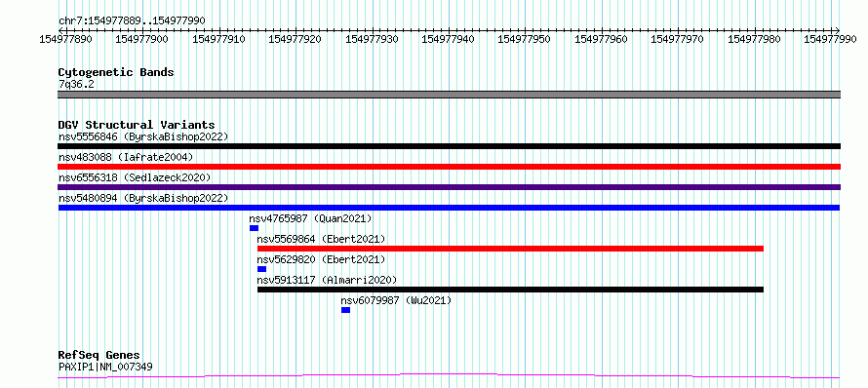Select the black nsv5556846 variant bar
This screenshot has width=868, height=388.
point(449,146)
